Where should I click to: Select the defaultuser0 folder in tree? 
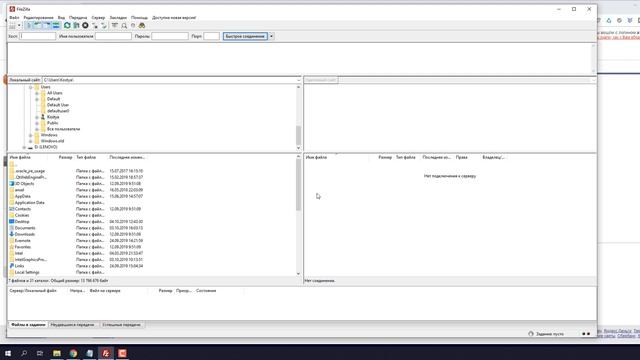coord(58,111)
